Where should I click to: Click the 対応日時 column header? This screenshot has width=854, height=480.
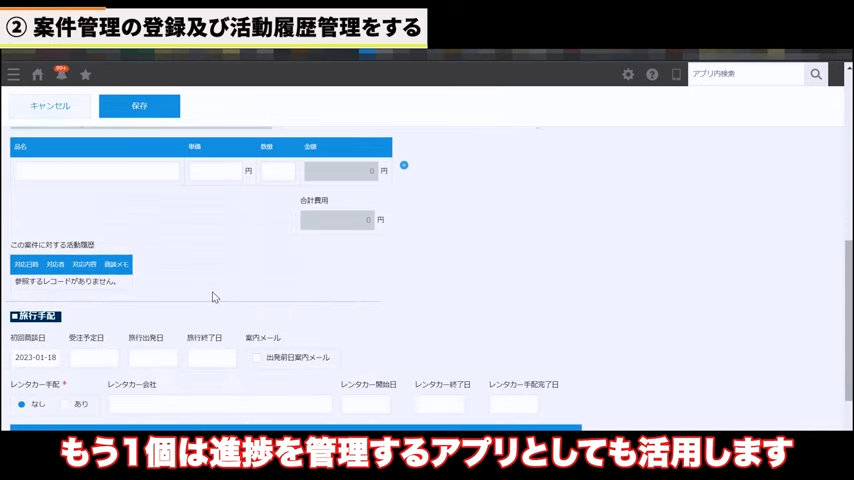(x=26, y=264)
